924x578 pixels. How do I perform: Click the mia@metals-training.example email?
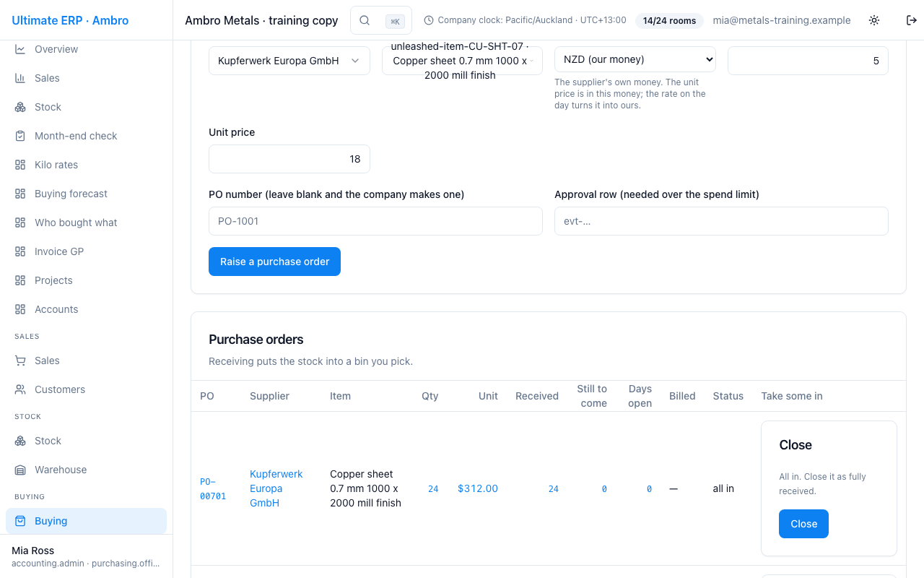tap(782, 20)
